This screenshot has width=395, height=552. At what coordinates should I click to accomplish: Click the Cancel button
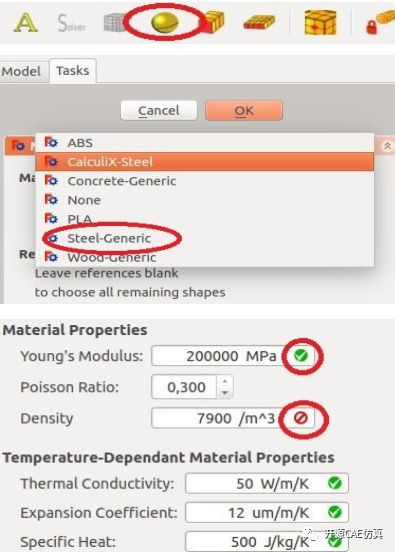(x=159, y=111)
